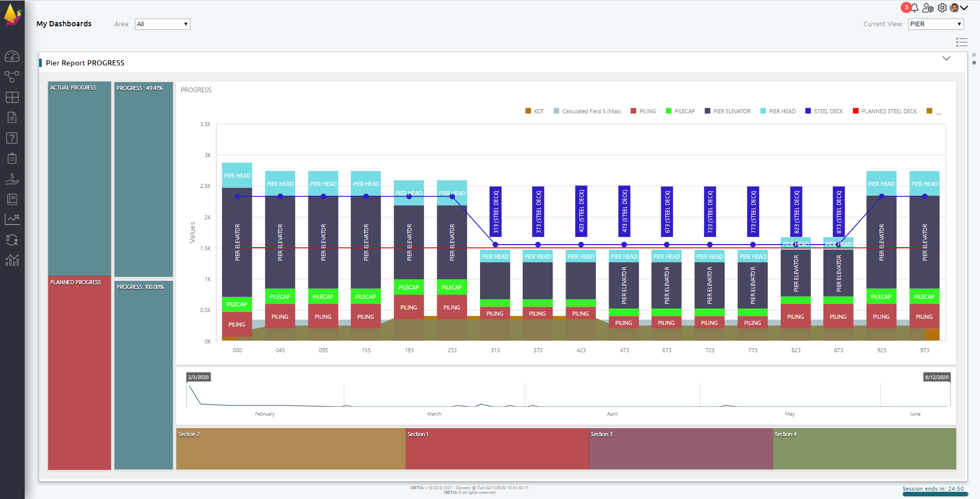Open the workflow diagram tool in sidebar
The height and width of the screenshot is (499, 980).
[12, 76]
